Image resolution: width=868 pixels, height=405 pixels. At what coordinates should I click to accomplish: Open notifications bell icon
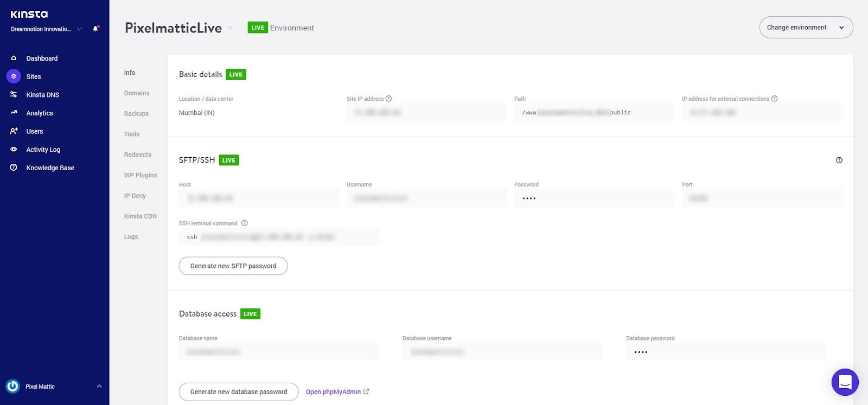click(x=95, y=29)
